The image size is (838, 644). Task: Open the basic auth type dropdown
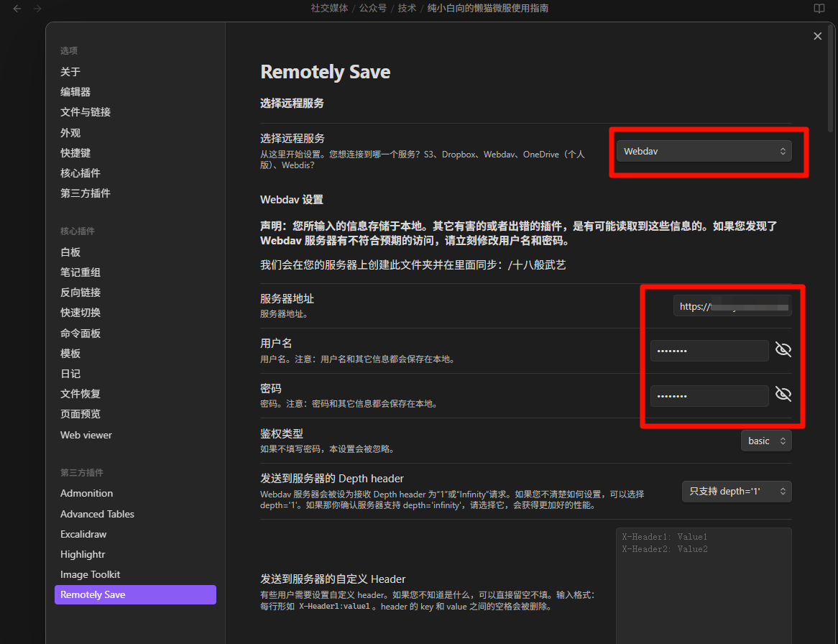click(x=766, y=441)
